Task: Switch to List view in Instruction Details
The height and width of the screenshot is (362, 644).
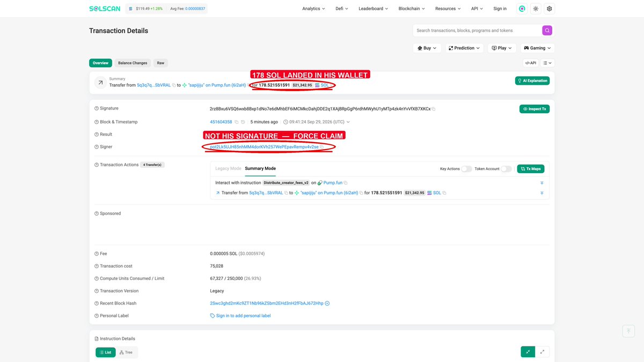Action: click(106, 352)
